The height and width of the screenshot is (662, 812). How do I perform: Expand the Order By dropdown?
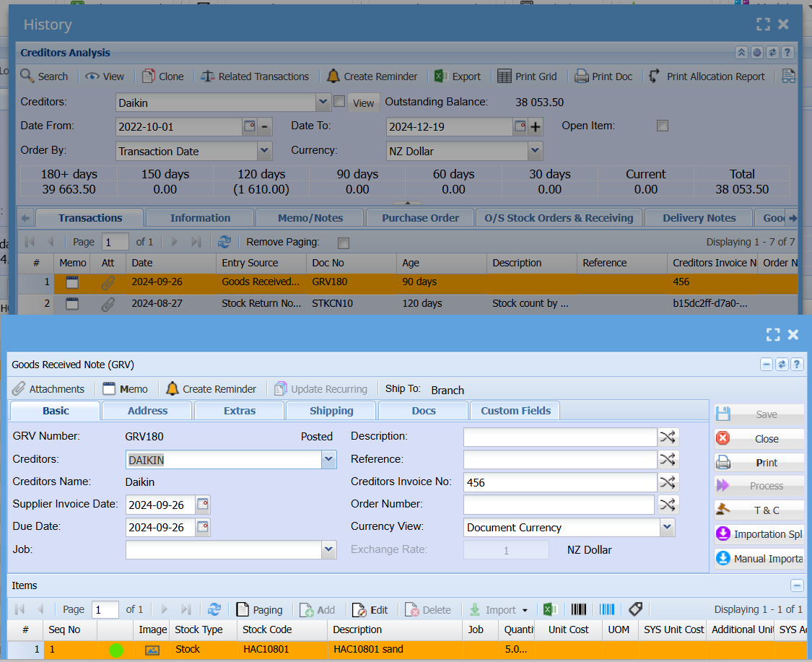pyautogui.click(x=265, y=152)
